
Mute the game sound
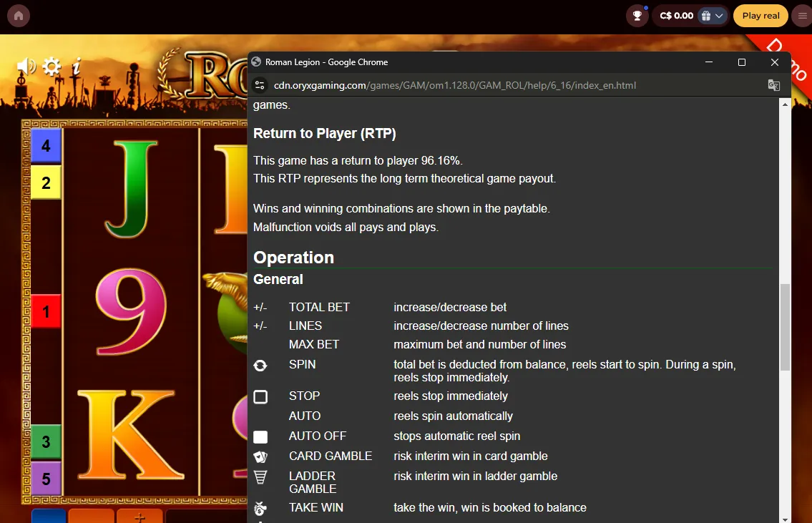click(x=26, y=67)
